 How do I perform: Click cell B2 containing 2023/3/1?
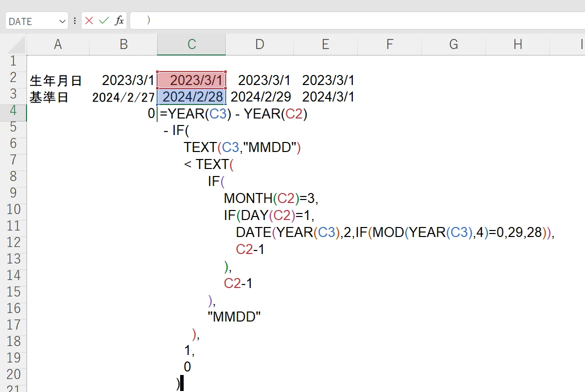(124, 80)
